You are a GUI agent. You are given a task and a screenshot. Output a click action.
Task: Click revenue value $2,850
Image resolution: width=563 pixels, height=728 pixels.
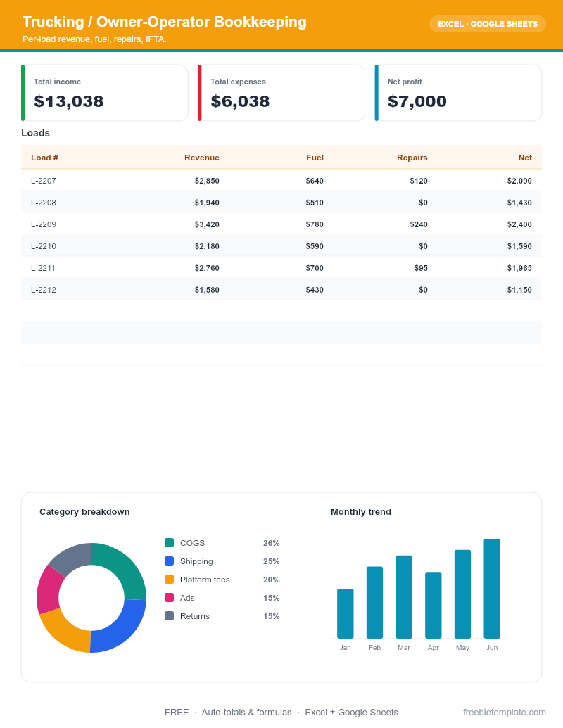click(x=207, y=181)
